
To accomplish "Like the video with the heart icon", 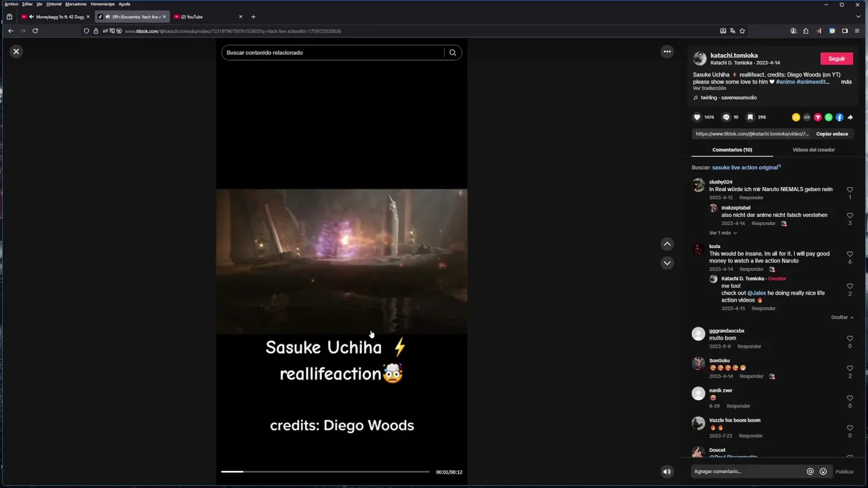I will click(696, 117).
